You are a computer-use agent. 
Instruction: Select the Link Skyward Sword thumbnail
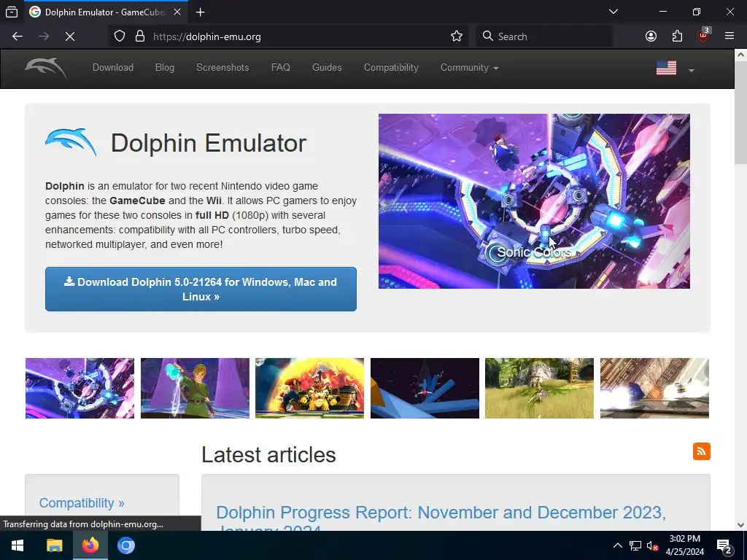[x=195, y=388]
